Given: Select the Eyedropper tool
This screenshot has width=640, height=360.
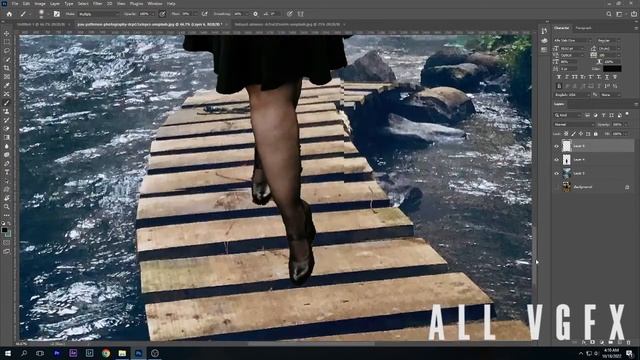Looking at the screenshot, I should click(x=7, y=85).
